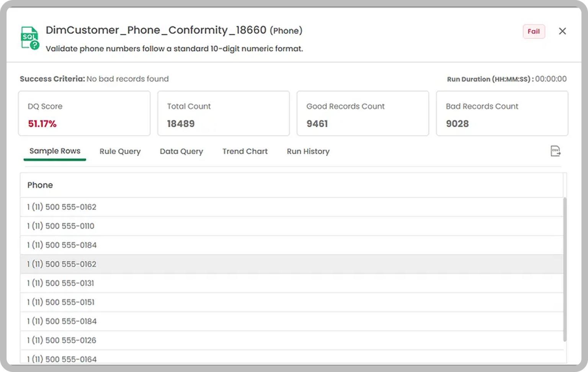Click the SQL rule icon beside the title
The image size is (588, 372).
[30, 38]
